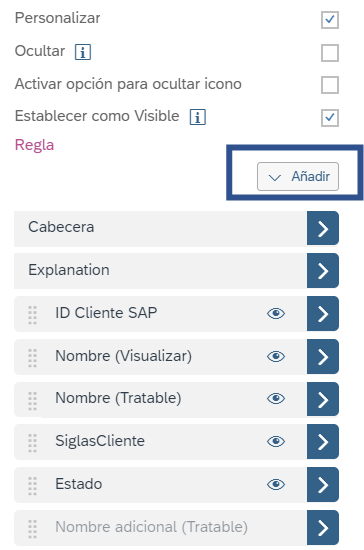Toggle the eye icon for Nombre (Visualizar)
364x550 pixels.
pos(276,356)
